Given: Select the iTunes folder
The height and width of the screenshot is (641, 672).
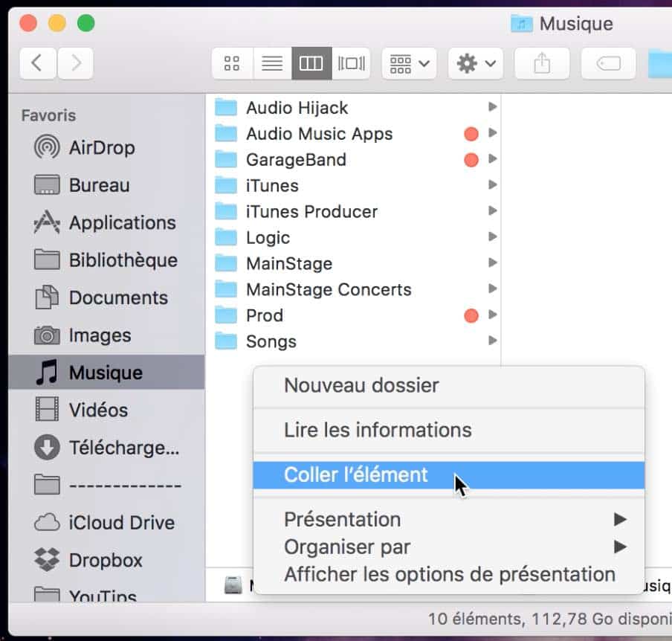Looking at the screenshot, I should tap(353, 186).
